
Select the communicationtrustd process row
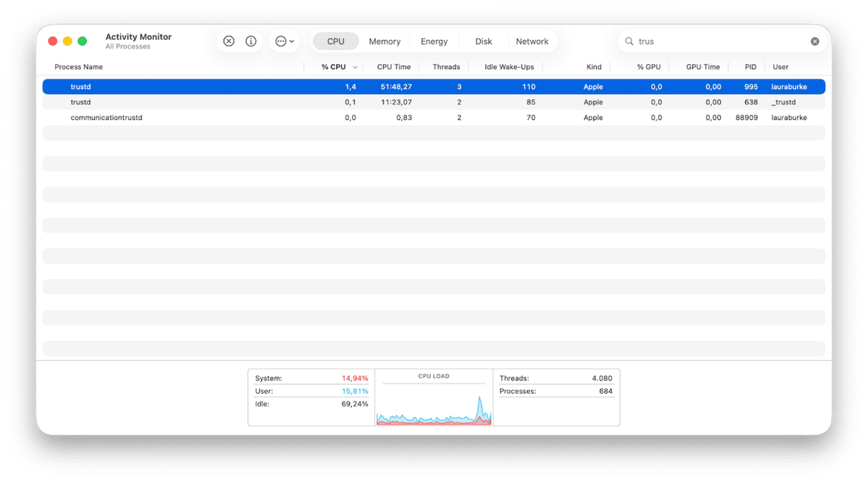(434, 118)
